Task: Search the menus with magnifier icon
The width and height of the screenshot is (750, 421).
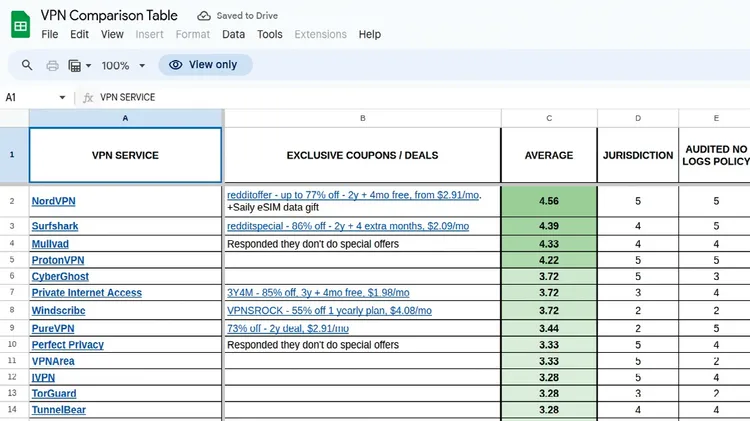Action: click(x=27, y=65)
